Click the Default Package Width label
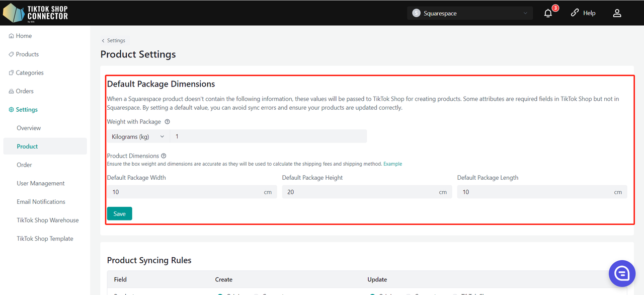Viewport: 644px width, 295px height. tap(136, 178)
